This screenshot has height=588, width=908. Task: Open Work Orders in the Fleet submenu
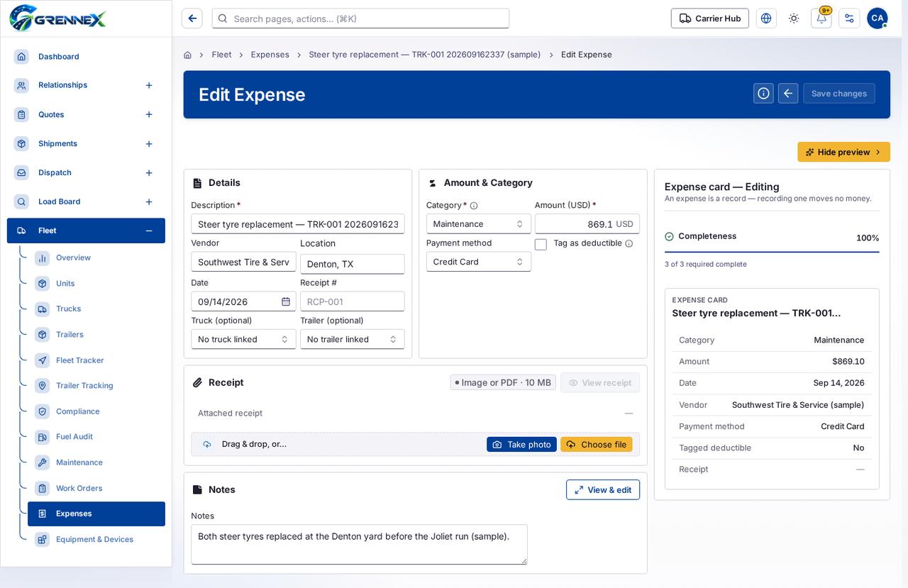pos(96,488)
